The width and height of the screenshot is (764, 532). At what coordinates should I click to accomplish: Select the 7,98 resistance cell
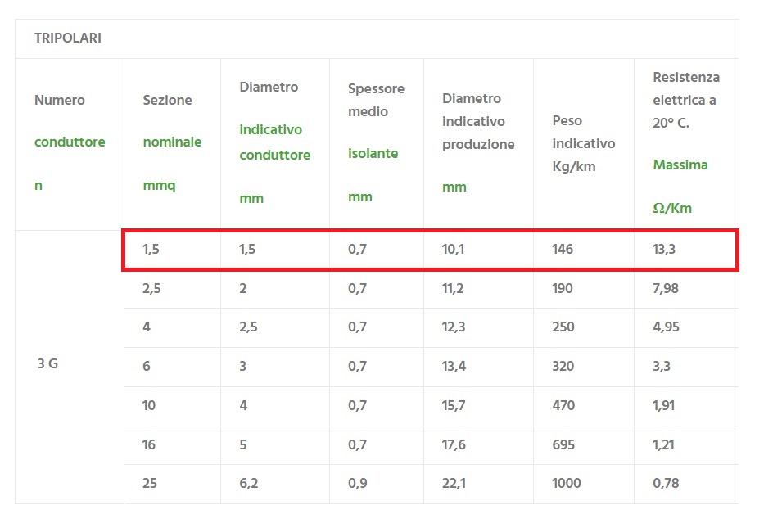[666, 288]
